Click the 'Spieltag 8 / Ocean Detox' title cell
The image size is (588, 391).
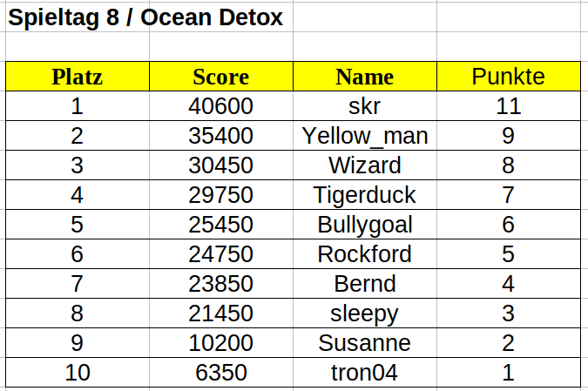pos(145,18)
